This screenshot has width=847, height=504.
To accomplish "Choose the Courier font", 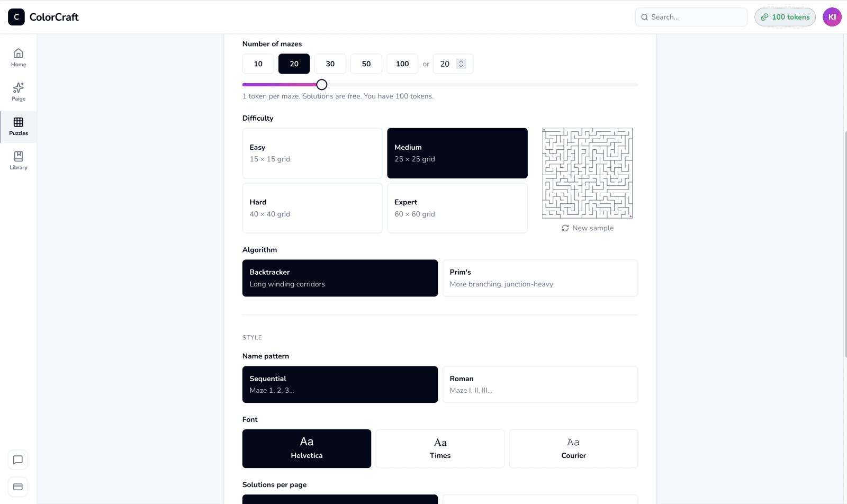I will [573, 448].
